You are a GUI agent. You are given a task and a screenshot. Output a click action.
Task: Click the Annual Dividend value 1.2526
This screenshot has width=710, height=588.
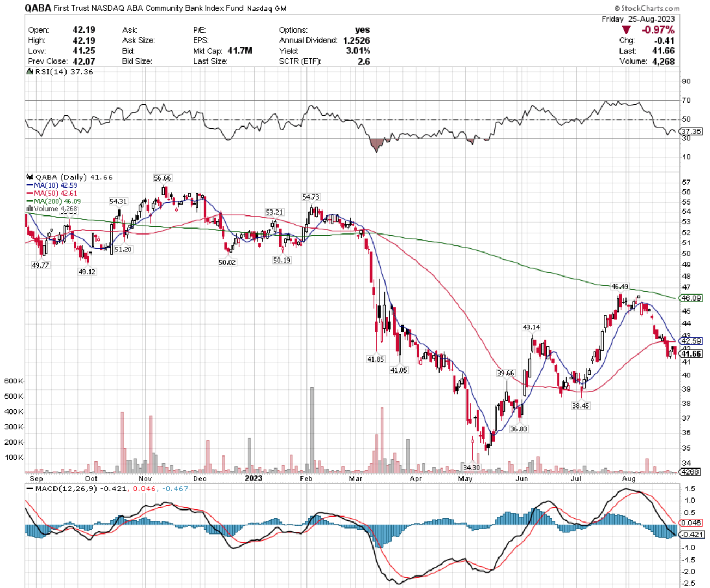pyautogui.click(x=356, y=40)
